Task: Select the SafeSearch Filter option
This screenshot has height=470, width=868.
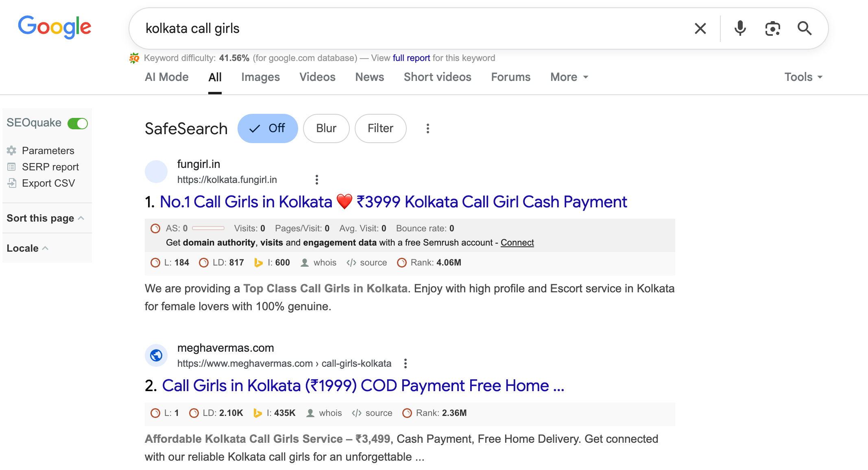Action: pos(380,128)
